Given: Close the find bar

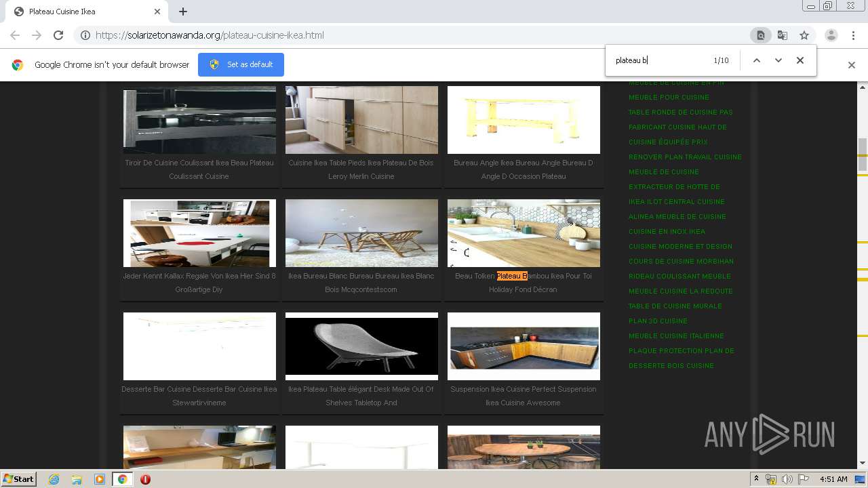Looking at the screenshot, I should 800,60.
